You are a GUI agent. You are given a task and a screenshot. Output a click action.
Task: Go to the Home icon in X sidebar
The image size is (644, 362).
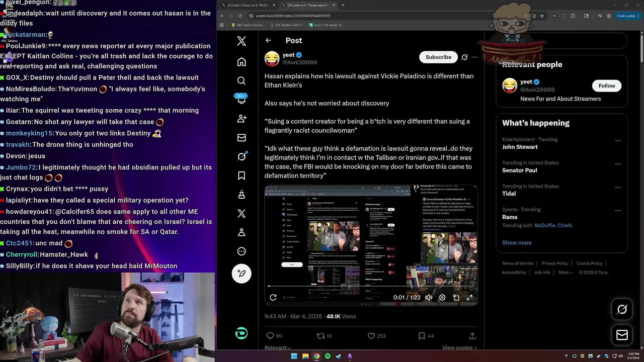coord(242,61)
